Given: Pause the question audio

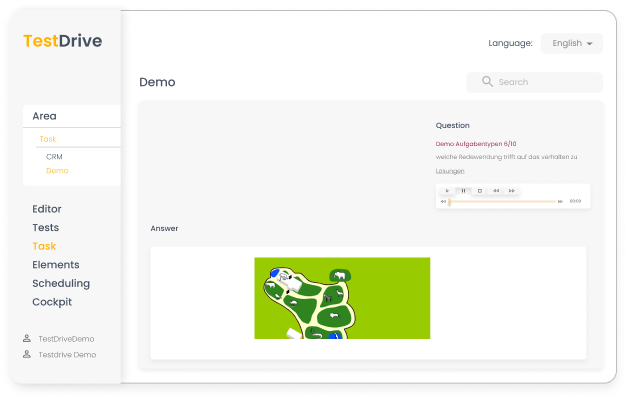Looking at the screenshot, I should [463, 191].
